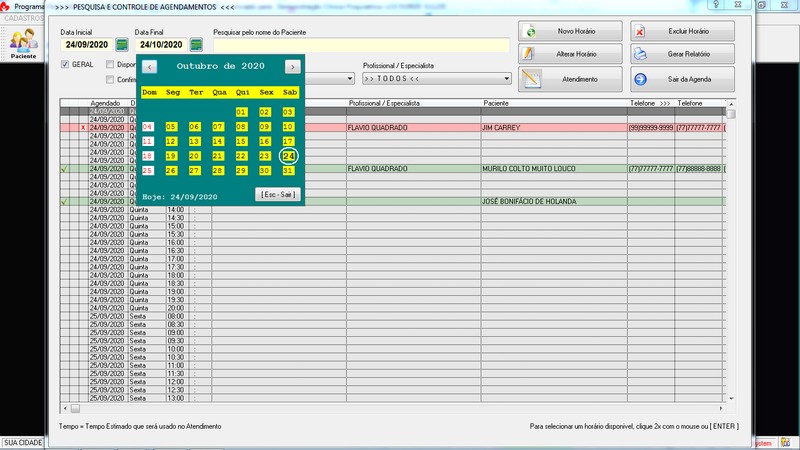Select JOSÉ BONIFÁCIO DE HOLANDA row
Image resolution: width=800 pixels, height=450 pixels.
tap(393, 202)
